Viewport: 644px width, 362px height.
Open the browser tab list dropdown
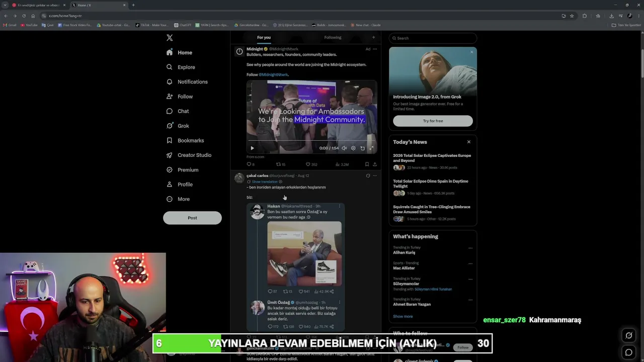pyautogui.click(x=5, y=5)
